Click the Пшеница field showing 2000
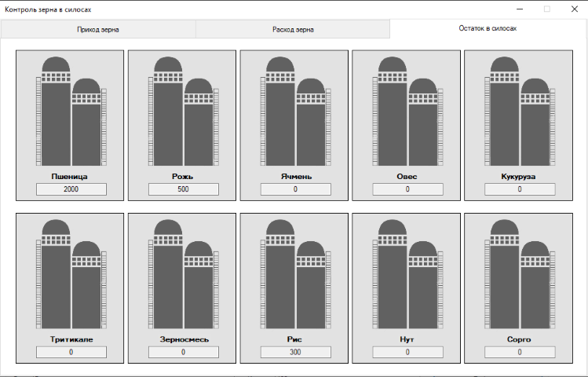Image resolution: width=588 pixels, height=377 pixels. tap(71, 189)
